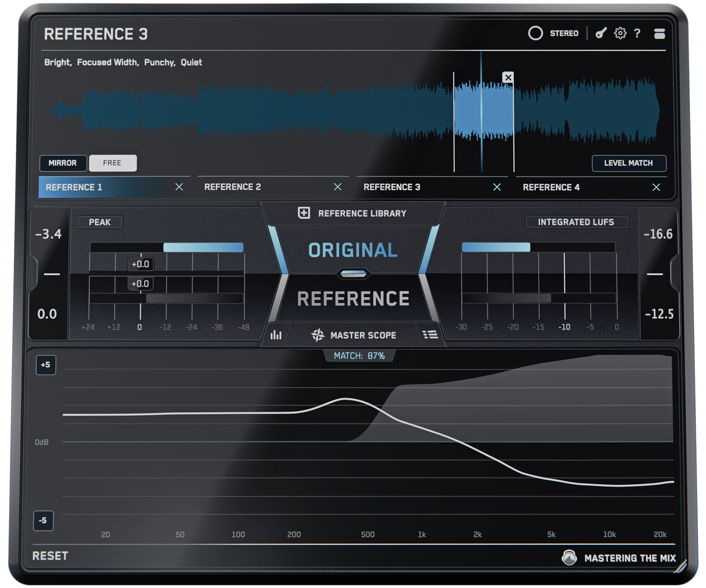Viewport: 706px width, 588px height.
Task: Click the Reference Library plus icon
Action: coord(304,213)
